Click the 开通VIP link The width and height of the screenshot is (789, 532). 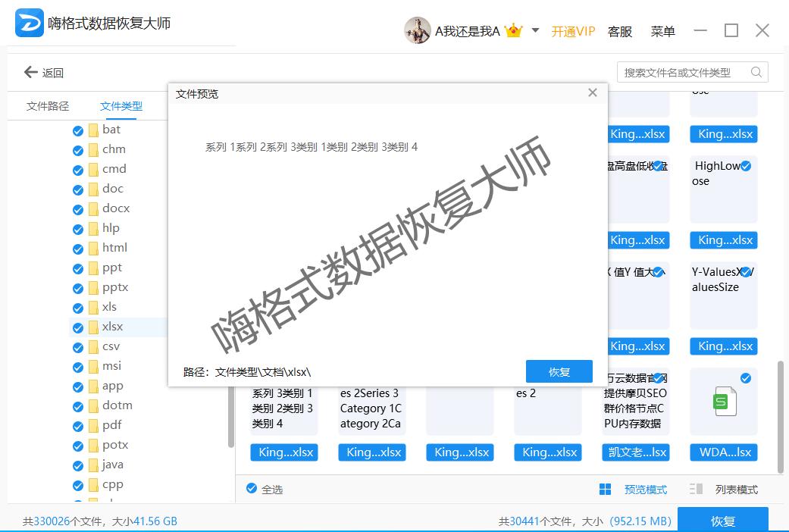[x=573, y=31]
